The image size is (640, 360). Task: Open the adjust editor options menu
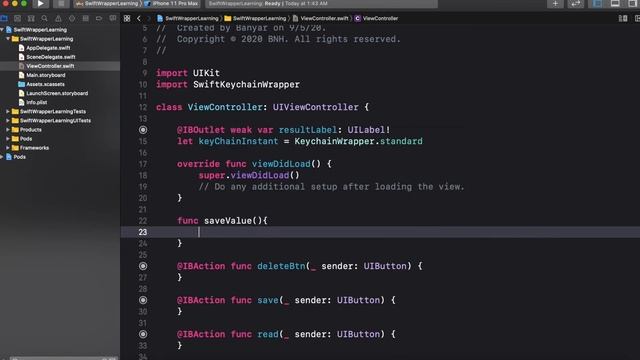[x=622, y=18]
